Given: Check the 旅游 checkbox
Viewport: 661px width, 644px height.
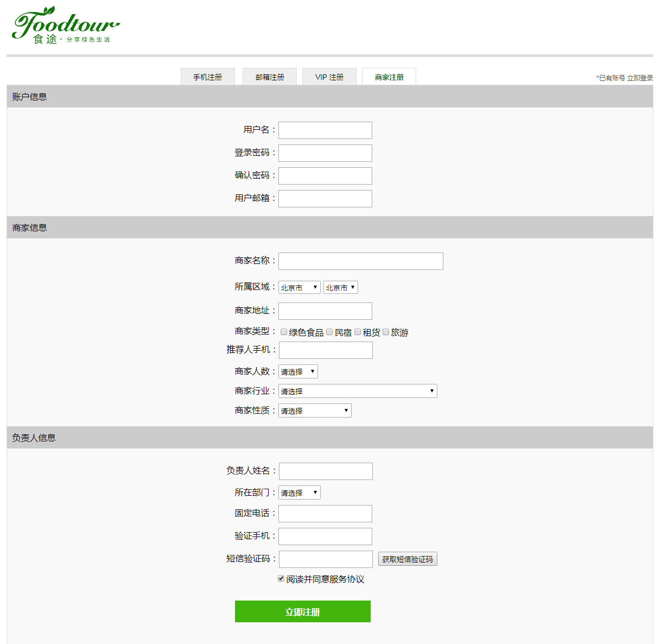Looking at the screenshot, I should [386, 332].
